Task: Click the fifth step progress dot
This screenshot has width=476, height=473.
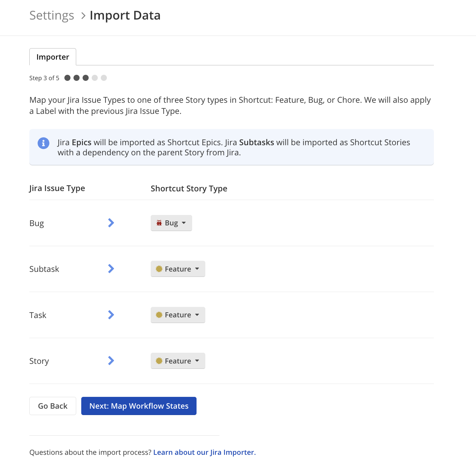Action: (x=104, y=78)
